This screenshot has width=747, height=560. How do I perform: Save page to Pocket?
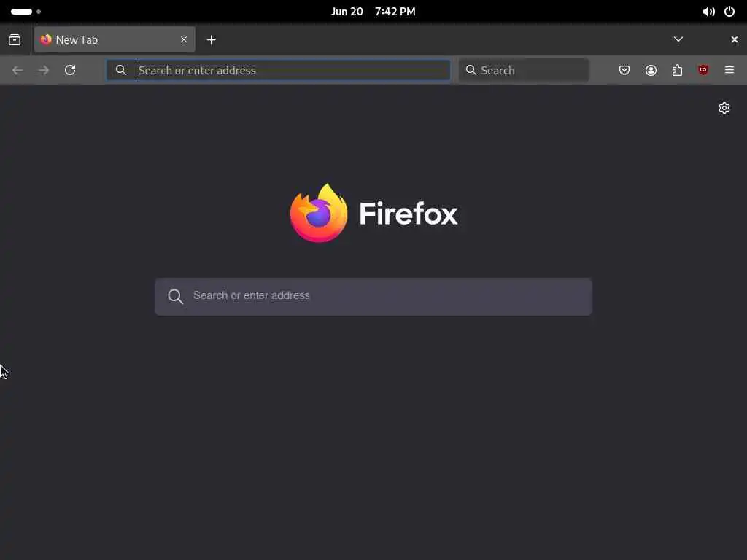tap(624, 71)
